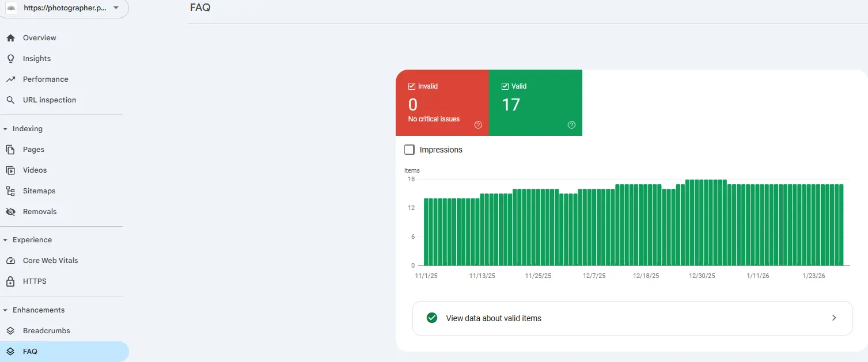
Task: Toggle the Invalid items checkbox
Action: pos(412,85)
